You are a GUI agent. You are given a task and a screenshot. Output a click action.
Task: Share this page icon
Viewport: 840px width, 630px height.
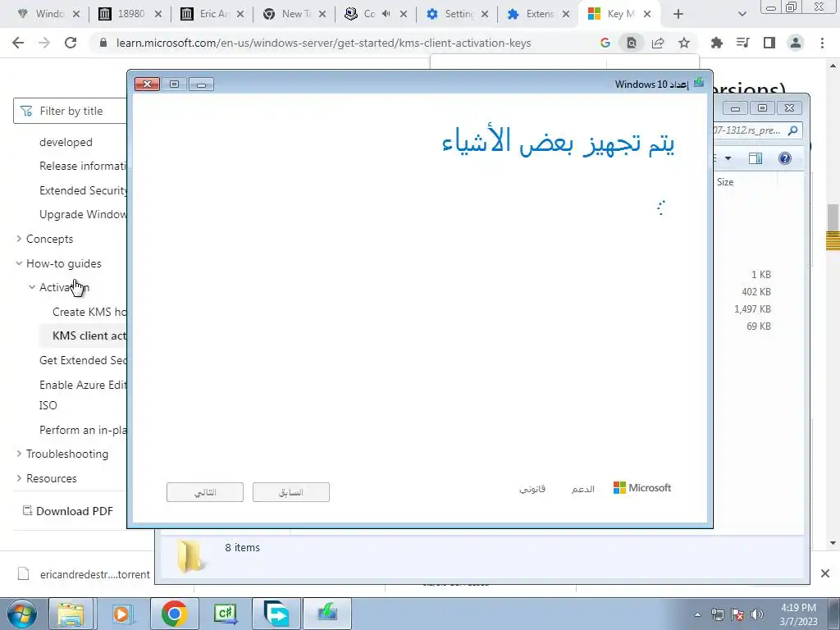pyautogui.click(x=658, y=43)
